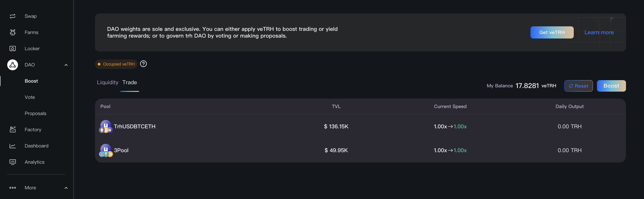Viewport: 644px width, 199px height.
Task: Click the Dashboard chart icon
Action: pyautogui.click(x=13, y=146)
